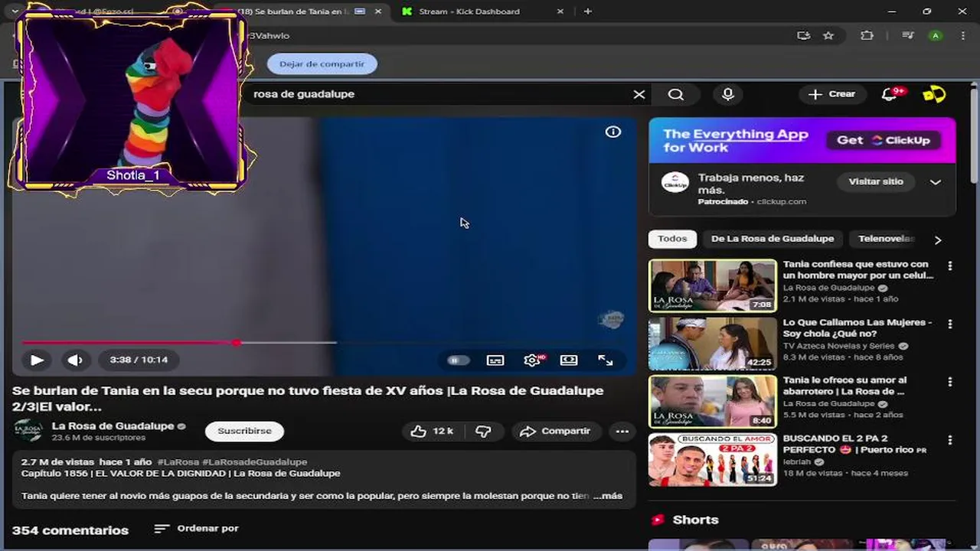Open a new browser tab
Viewport: 980px width, 551px height.
click(587, 11)
